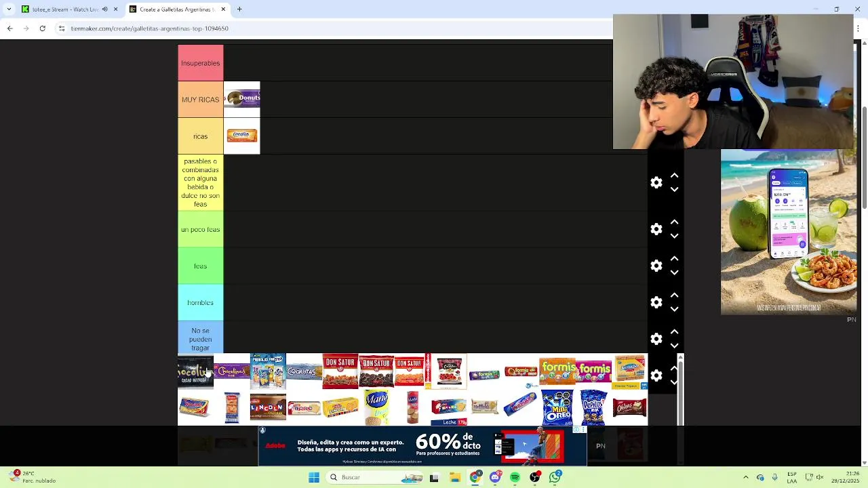Open File Explorer from the taskbar
Image resolution: width=868 pixels, height=488 pixels.
click(x=454, y=477)
